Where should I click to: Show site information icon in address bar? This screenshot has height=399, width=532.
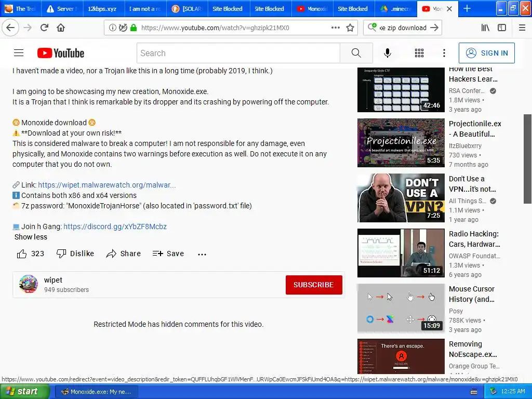click(112, 28)
